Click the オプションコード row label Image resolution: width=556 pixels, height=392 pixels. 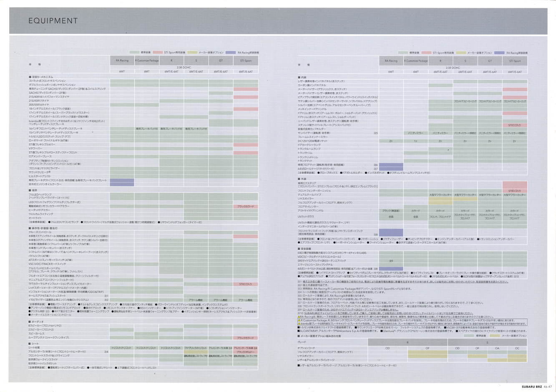(306, 348)
